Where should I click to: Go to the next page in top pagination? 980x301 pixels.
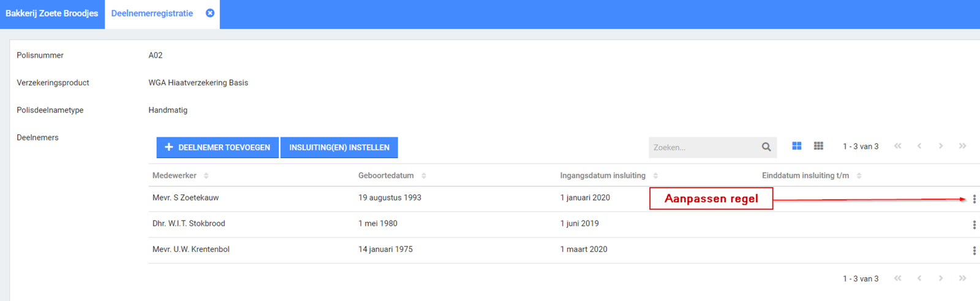(941, 146)
